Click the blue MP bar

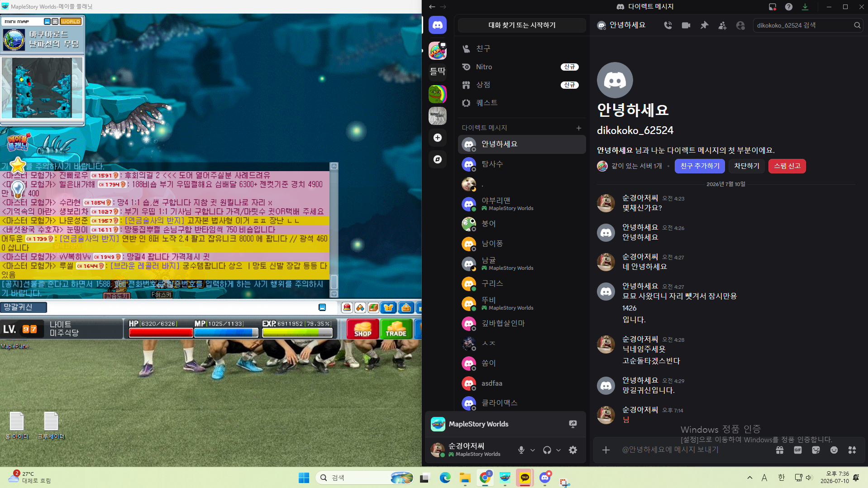(226, 333)
